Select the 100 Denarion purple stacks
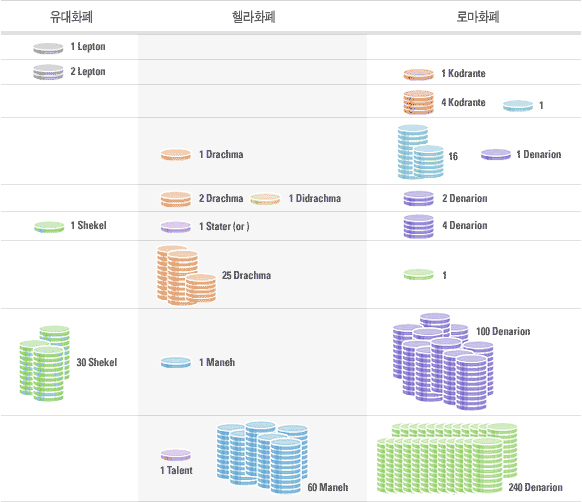 (x=443, y=361)
